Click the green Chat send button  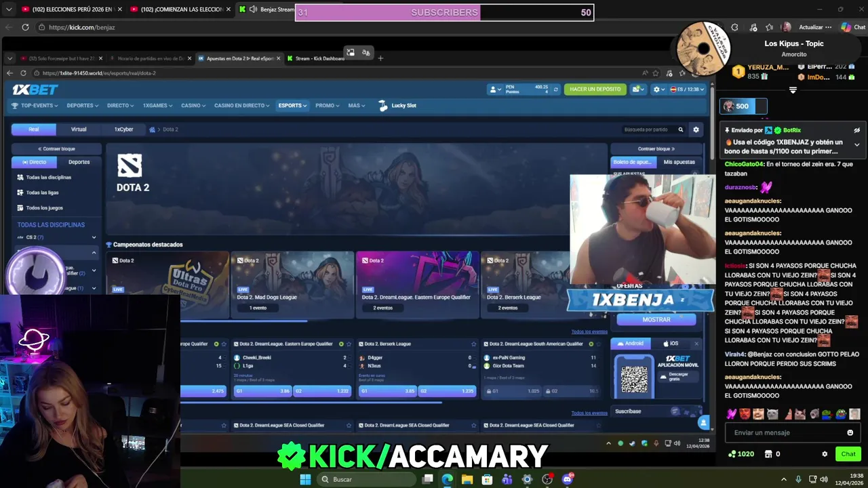click(848, 454)
